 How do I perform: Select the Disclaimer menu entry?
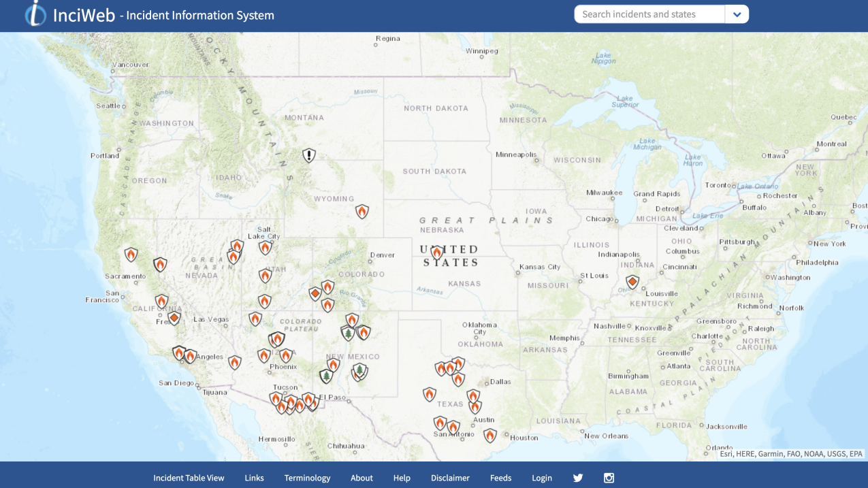(450, 478)
